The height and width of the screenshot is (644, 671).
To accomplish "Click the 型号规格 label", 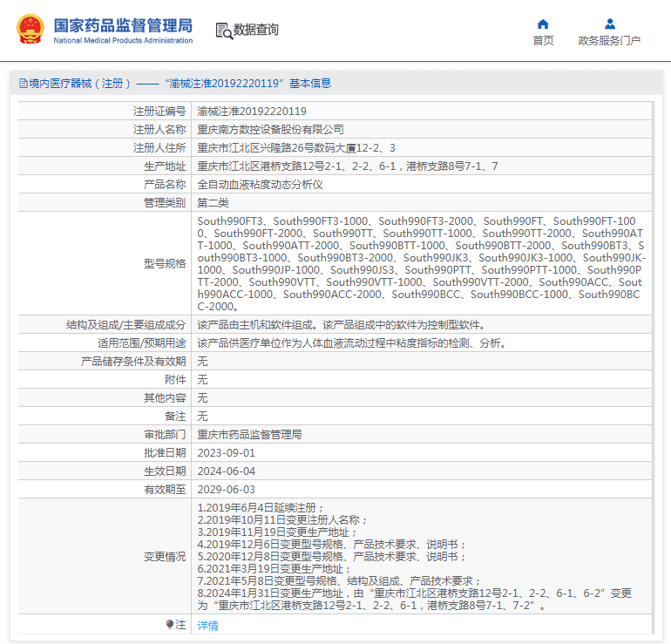I will point(165,263).
